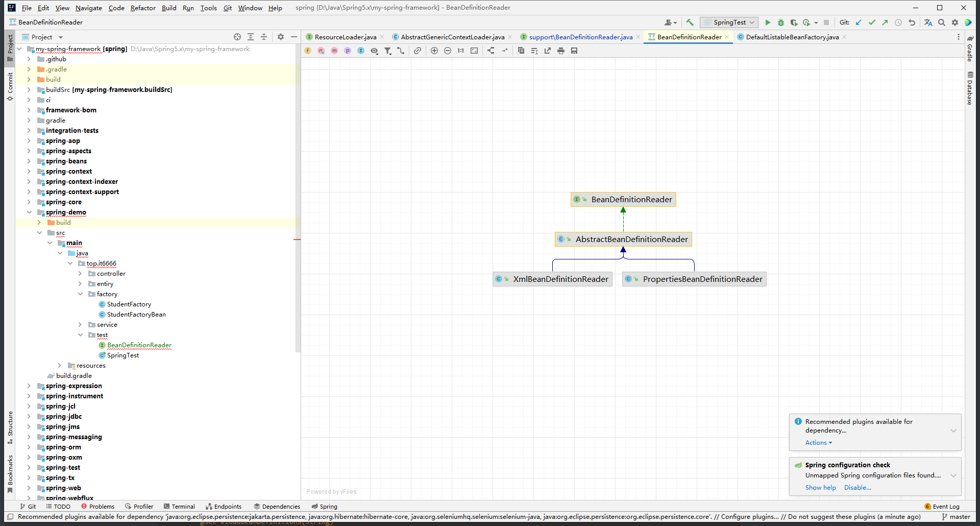This screenshot has height=526, width=980.
Task: Switch to the DefaultListableBeanFactory.java tab
Action: [792, 37]
